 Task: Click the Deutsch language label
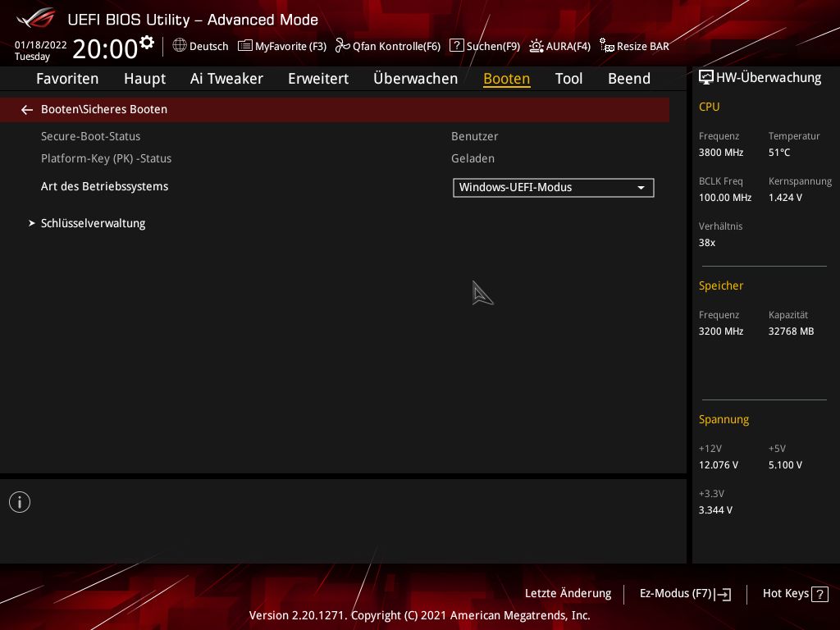point(209,47)
